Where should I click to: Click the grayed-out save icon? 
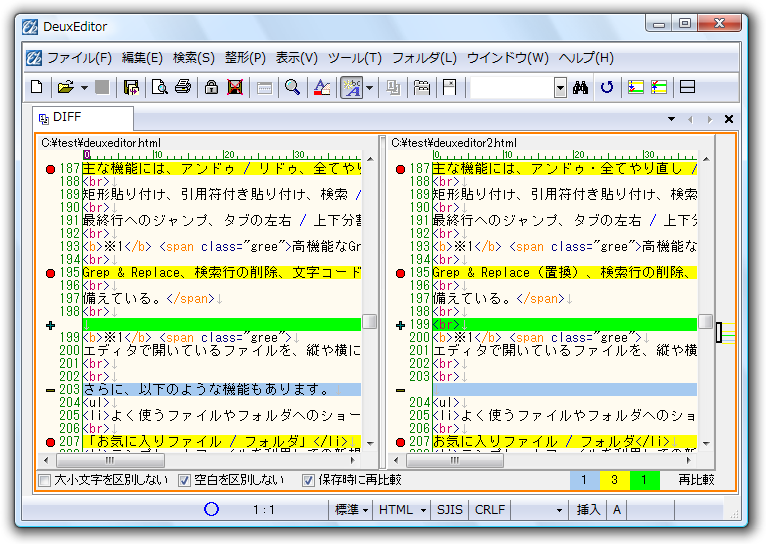click(102, 87)
